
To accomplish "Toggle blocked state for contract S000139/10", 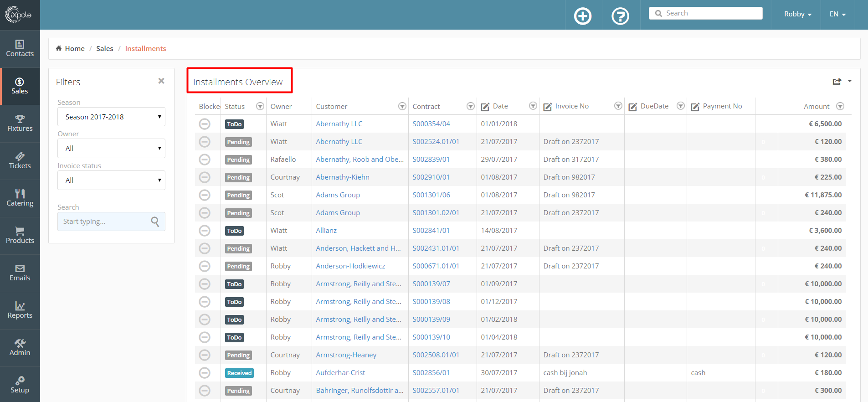I will point(205,337).
